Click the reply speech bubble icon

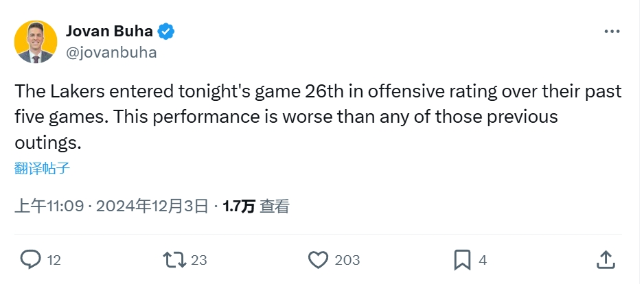[31, 259]
